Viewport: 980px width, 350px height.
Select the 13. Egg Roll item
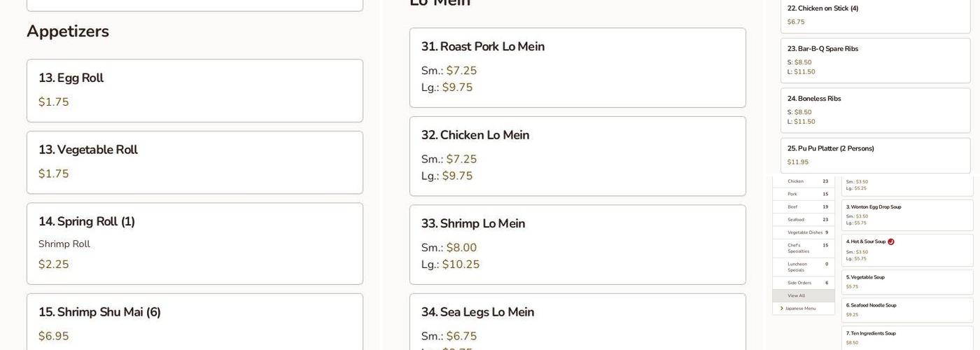(195, 90)
